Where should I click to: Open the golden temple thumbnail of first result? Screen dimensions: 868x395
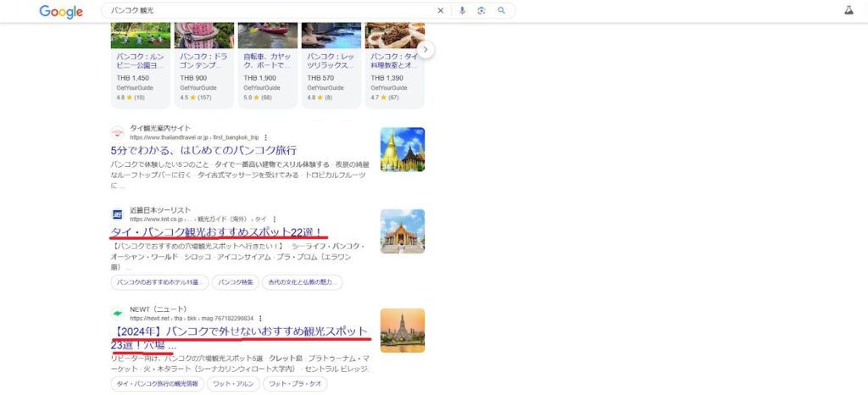(x=403, y=149)
